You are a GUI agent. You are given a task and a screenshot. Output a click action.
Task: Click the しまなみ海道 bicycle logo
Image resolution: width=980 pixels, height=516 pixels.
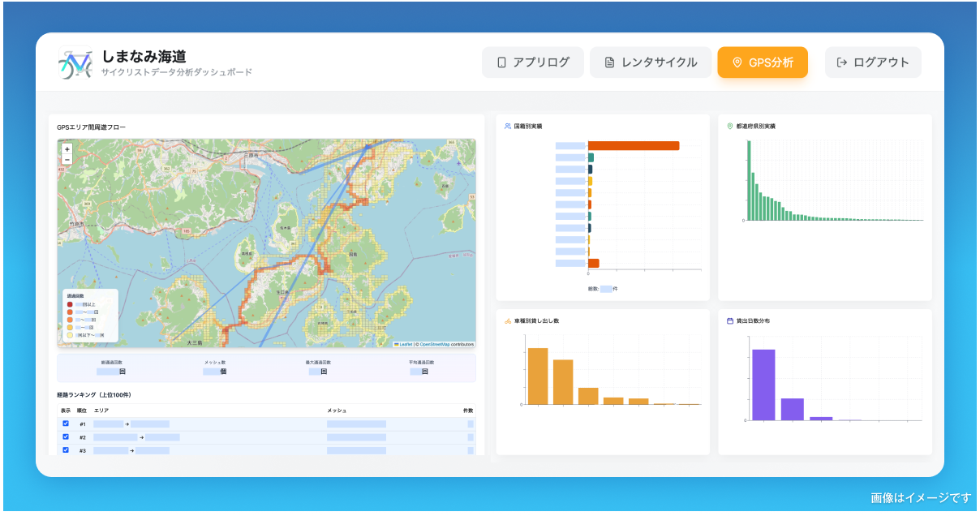point(75,64)
